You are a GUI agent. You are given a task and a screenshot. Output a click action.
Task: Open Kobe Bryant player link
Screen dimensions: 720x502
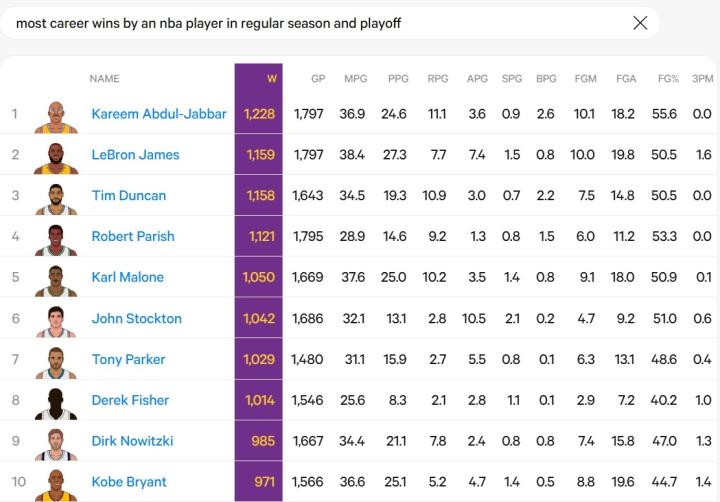129,482
